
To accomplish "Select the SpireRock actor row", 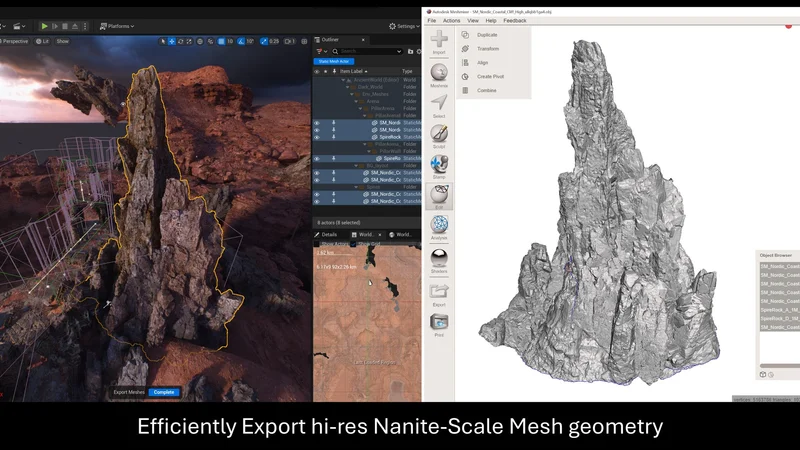I will 367,137.
